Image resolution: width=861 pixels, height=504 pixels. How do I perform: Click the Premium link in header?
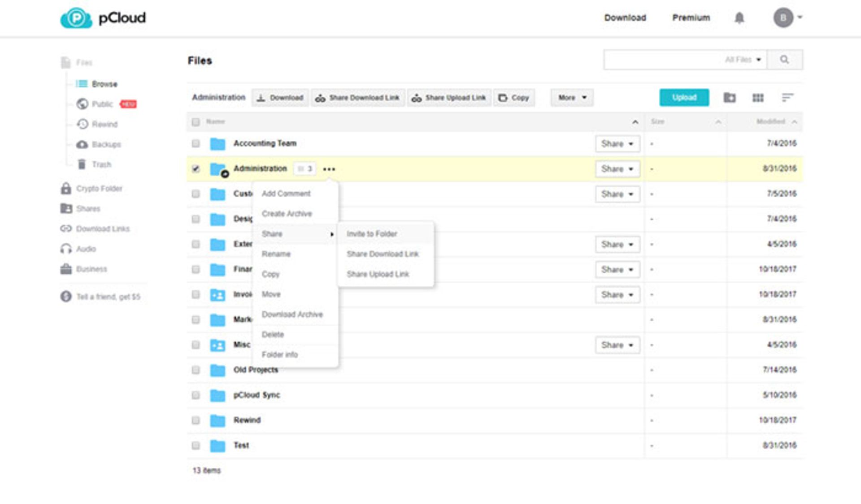[691, 18]
